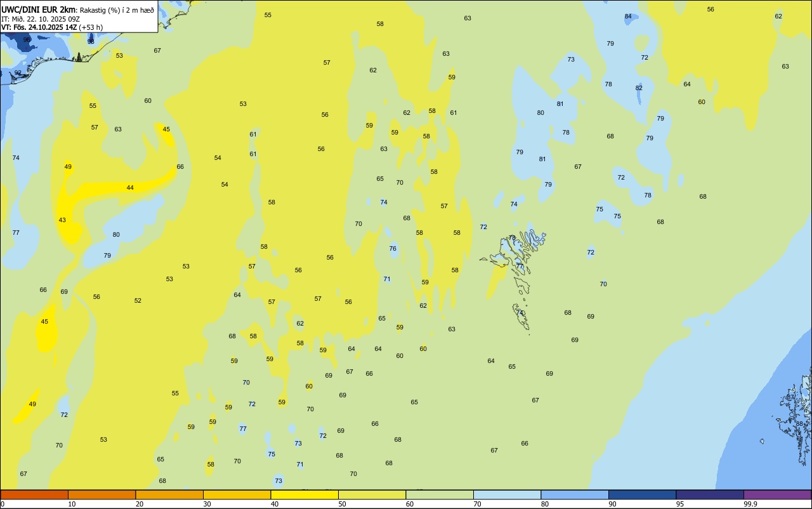Click the 40 tick label on color bar
Screen dimensions: 812x509
click(x=275, y=504)
